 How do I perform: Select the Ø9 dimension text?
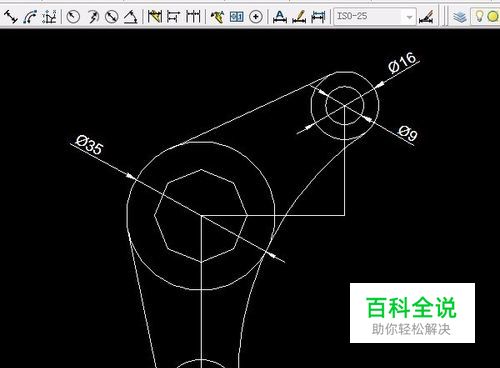[407, 133]
